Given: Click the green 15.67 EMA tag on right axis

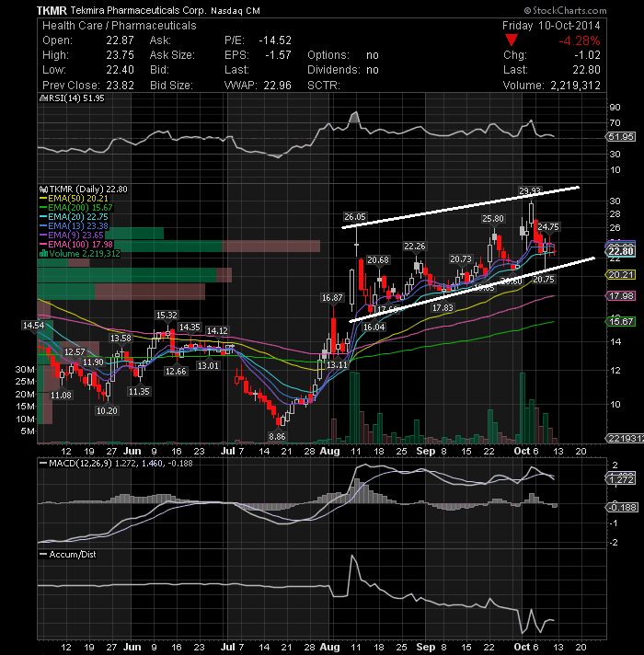Looking at the screenshot, I should [x=621, y=322].
